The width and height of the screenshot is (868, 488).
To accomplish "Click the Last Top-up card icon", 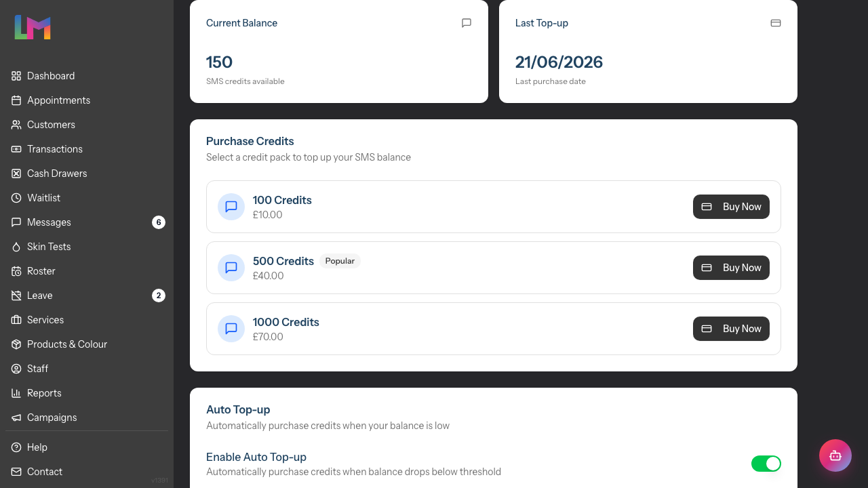I will pos(776,23).
